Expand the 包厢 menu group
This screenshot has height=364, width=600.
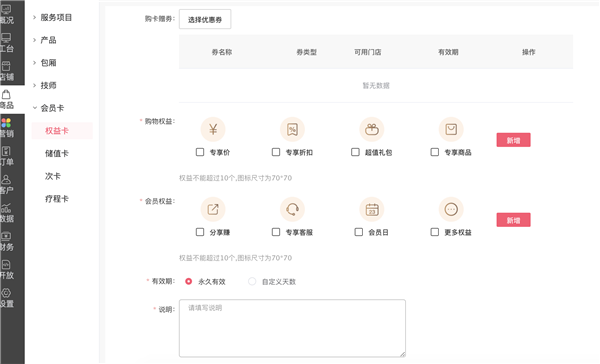[45, 62]
